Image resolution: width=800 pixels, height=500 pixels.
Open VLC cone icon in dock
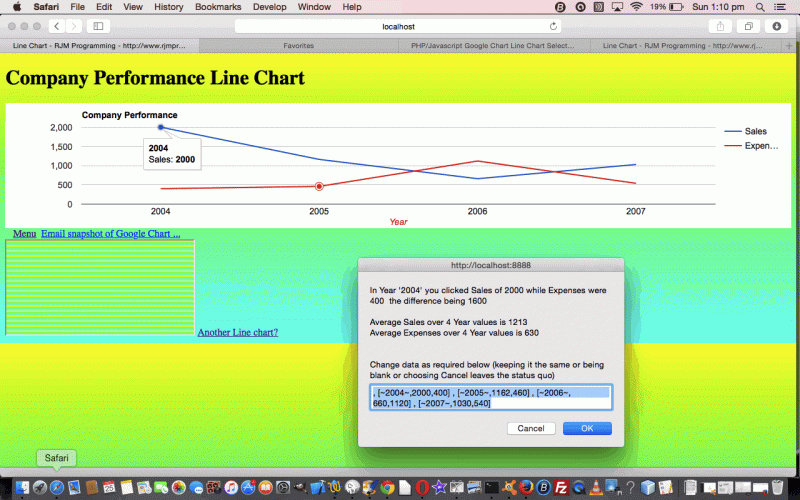click(595, 488)
